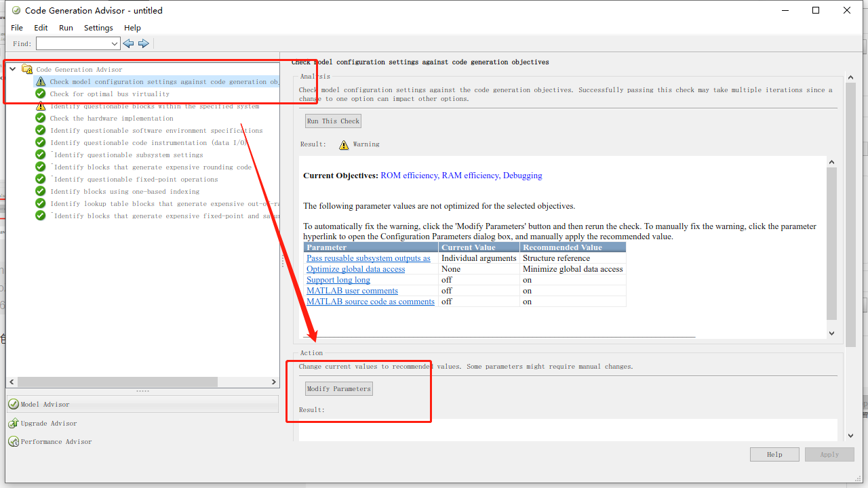Click pass icon for Check the hardware implementation
Viewport: 868px width, 488px height.
coord(41,118)
